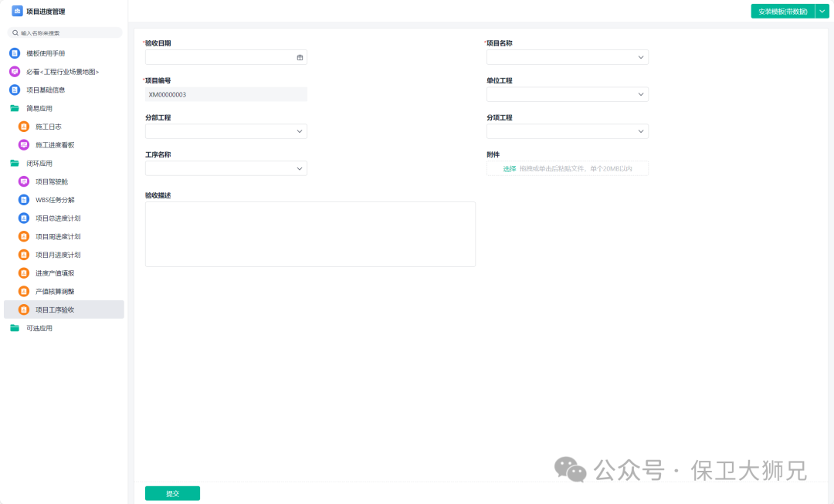Open the 项目名称 dropdown
This screenshot has width=834, height=504.
pyautogui.click(x=568, y=57)
